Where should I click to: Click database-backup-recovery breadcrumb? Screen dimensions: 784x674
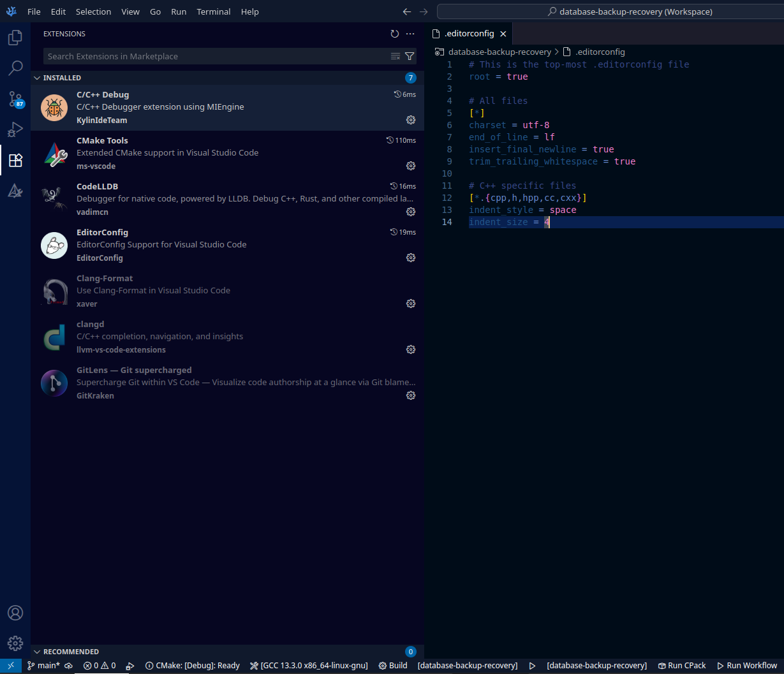499,52
